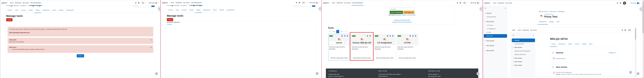
Task: Go to next page of tools
Action: (346, 32)
